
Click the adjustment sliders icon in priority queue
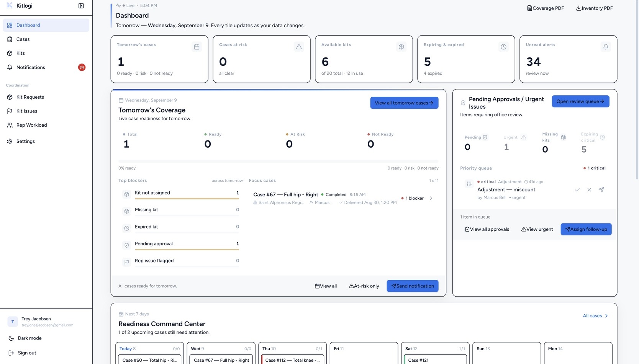click(469, 184)
